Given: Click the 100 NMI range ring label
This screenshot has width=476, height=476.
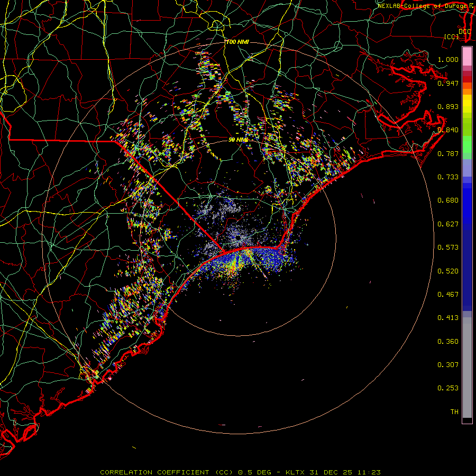Looking at the screenshot, I should click(x=237, y=42).
